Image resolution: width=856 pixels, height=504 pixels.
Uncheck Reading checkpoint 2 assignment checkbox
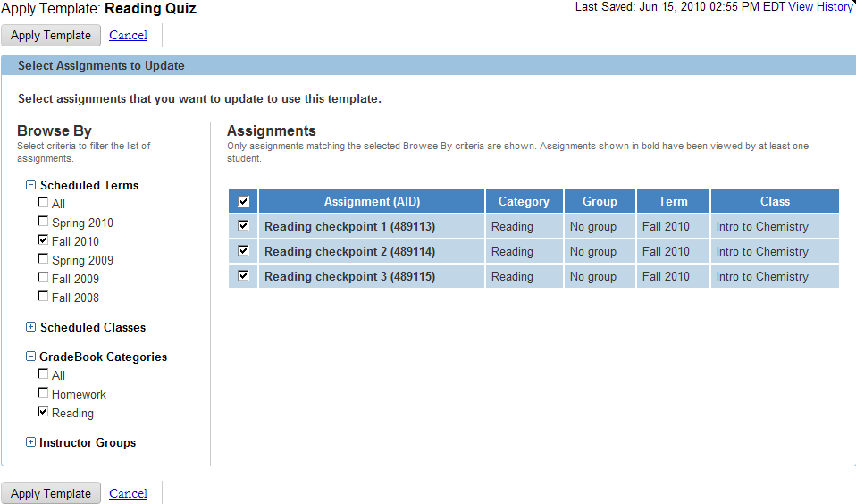243,251
